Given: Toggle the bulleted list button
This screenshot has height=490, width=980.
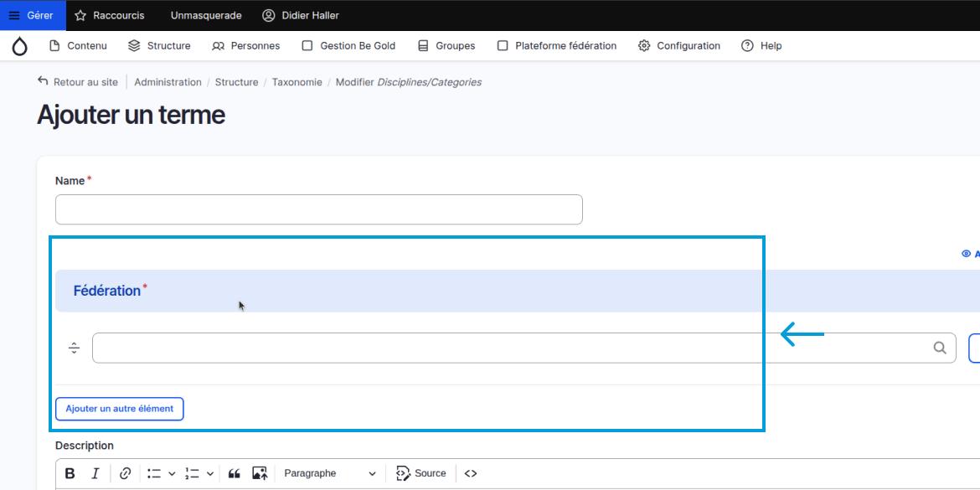Looking at the screenshot, I should pos(154,473).
